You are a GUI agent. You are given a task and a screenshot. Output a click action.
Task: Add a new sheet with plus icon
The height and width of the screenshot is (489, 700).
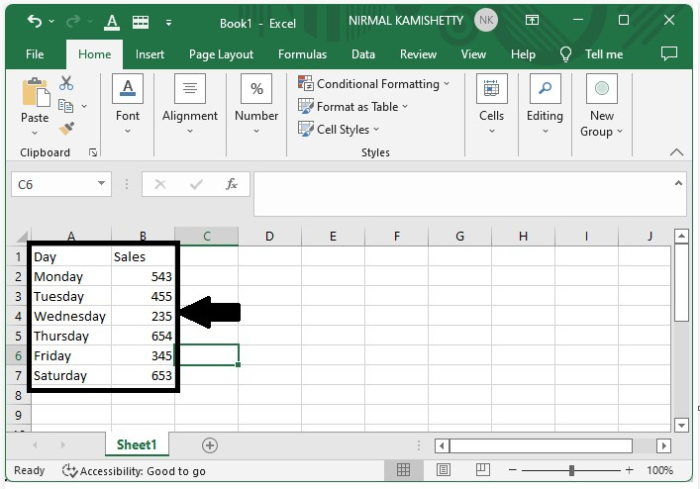tap(210, 445)
